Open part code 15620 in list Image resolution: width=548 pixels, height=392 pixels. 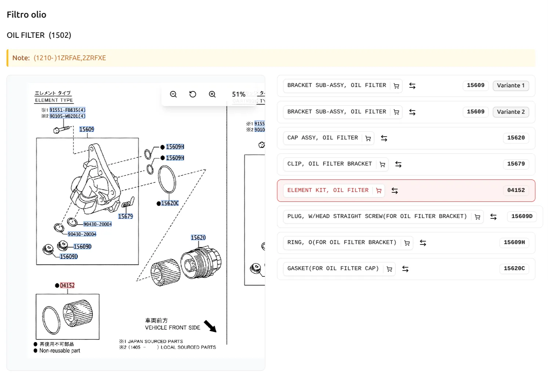pos(516,138)
